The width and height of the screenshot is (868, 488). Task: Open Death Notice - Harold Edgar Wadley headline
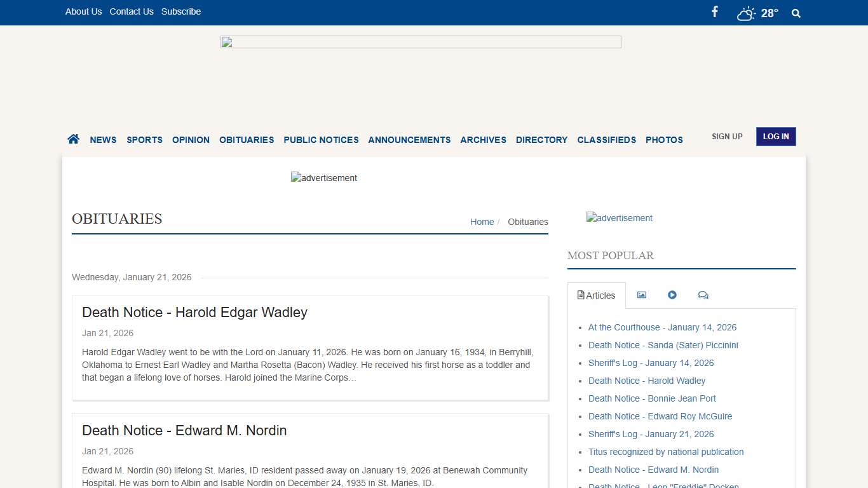coord(194,312)
